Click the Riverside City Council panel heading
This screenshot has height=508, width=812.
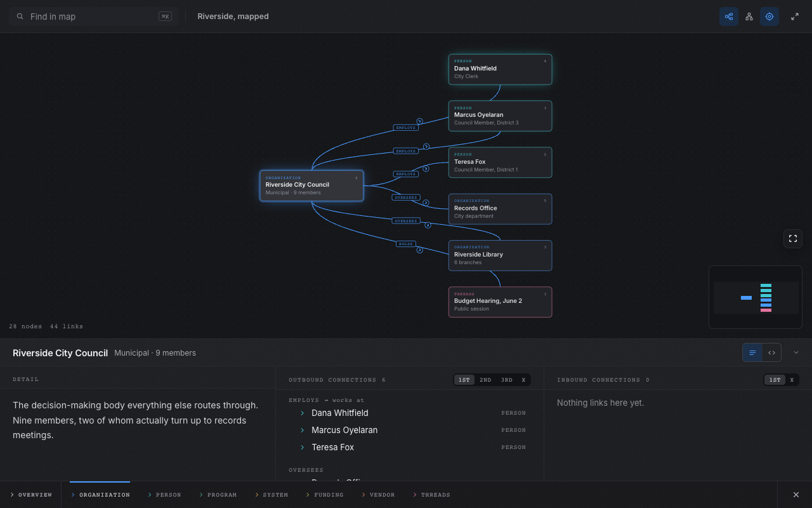tap(60, 353)
